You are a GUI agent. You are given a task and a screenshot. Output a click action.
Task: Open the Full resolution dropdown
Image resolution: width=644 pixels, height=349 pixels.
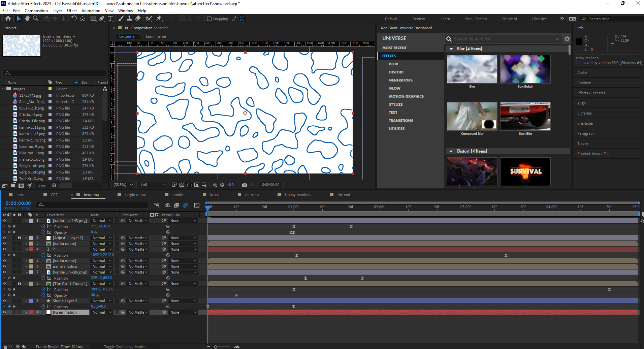(153, 185)
